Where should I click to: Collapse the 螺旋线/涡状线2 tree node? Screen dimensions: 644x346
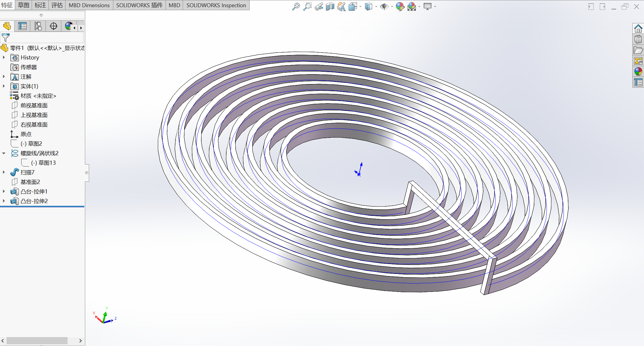tap(4, 153)
